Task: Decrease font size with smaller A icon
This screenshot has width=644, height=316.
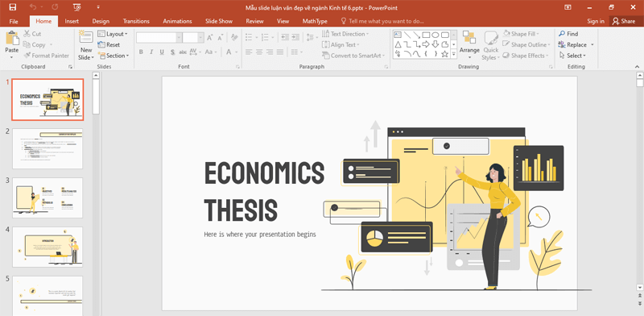Action: [x=220, y=38]
